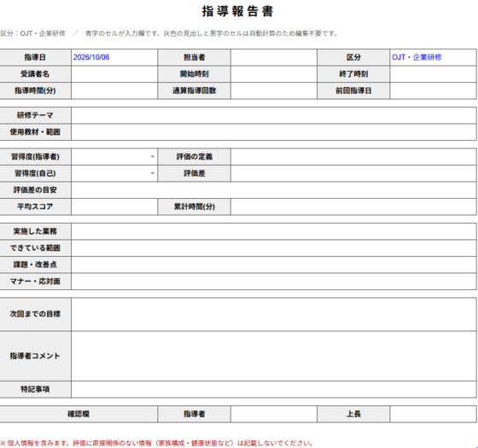Click the 指導者 confirmation cell in 確認欄
Image resolution: width=478 pixels, height=448 pixels.
tap(274, 414)
